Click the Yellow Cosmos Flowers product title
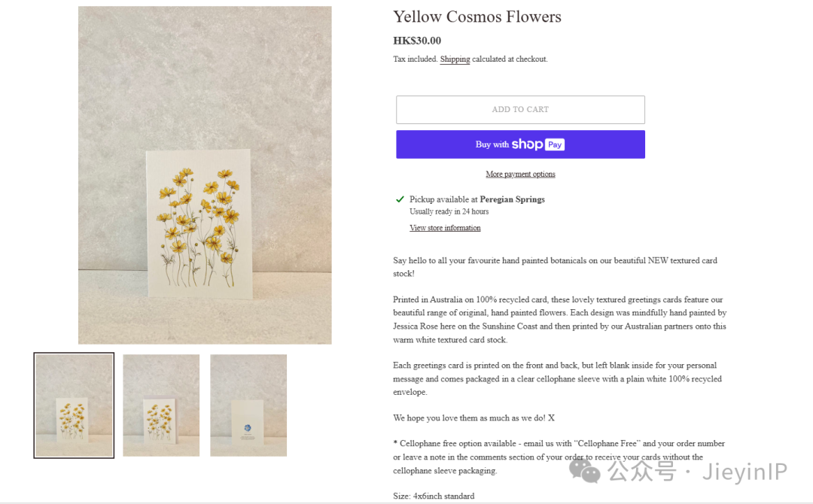 (477, 17)
